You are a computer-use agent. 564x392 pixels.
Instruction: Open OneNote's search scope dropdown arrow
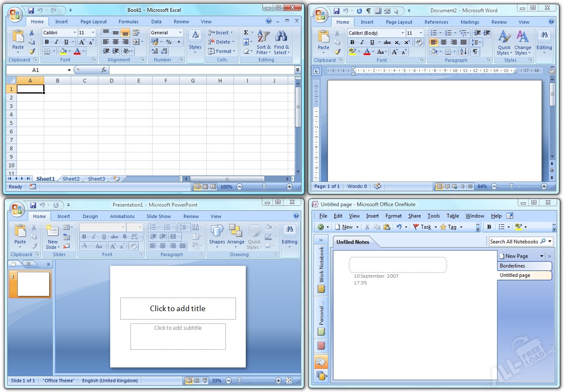550,241
